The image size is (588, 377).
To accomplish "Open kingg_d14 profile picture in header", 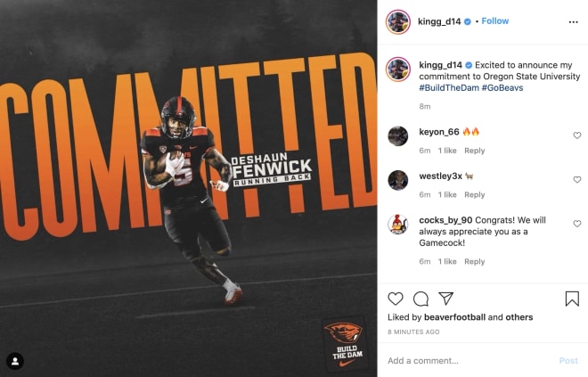I will point(398,21).
